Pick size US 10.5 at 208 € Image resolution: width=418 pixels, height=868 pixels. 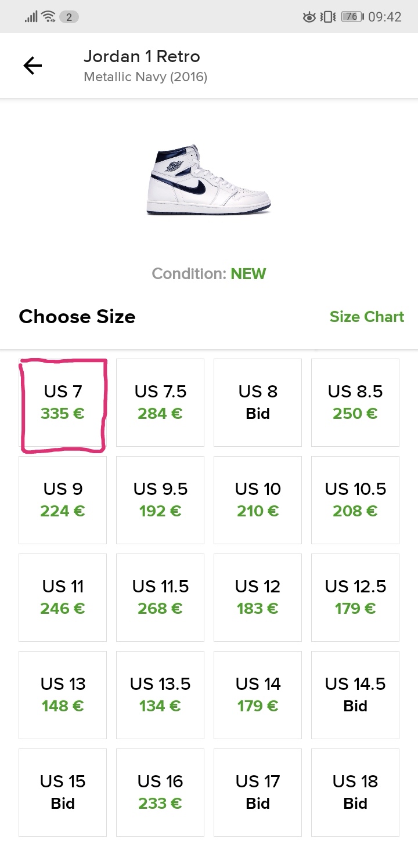click(355, 500)
